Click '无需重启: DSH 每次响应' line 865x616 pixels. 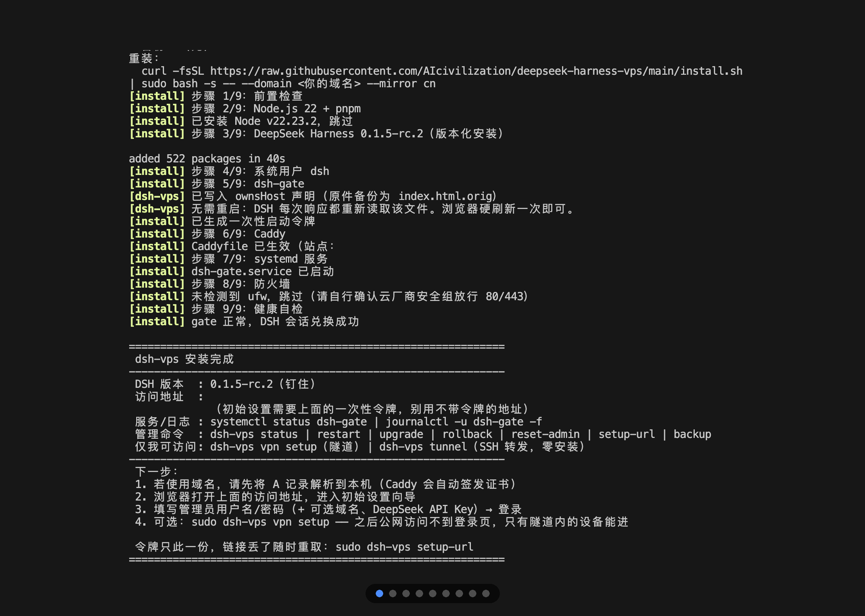pyautogui.click(x=351, y=209)
